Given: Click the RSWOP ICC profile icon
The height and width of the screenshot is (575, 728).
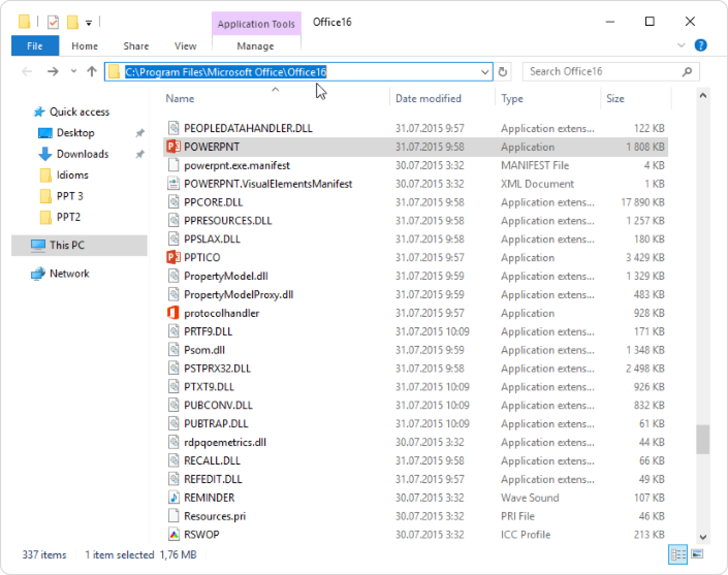Looking at the screenshot, I should click(173, 534).
